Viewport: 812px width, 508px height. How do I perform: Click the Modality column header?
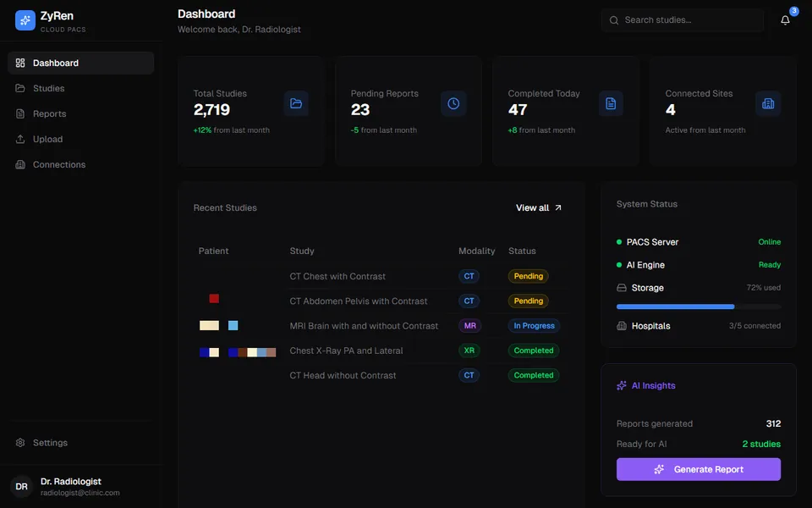tap(476, 251)
